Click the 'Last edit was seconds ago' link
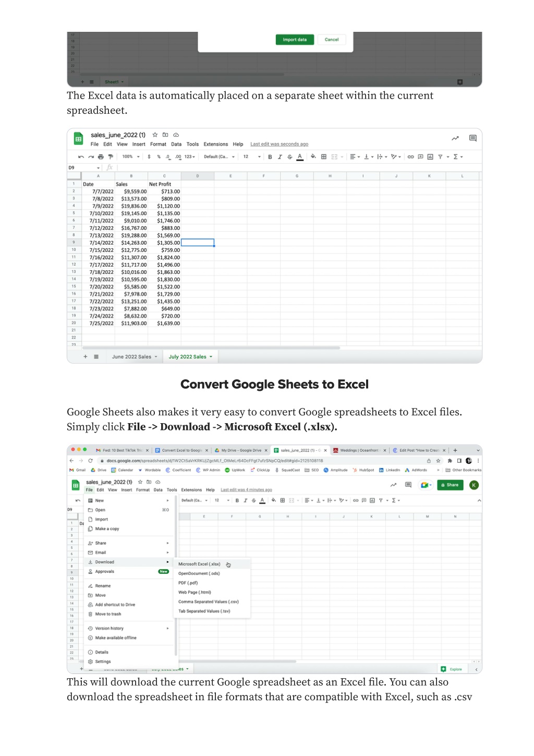The width and height of the screenshot is (534, 756). 279,145
